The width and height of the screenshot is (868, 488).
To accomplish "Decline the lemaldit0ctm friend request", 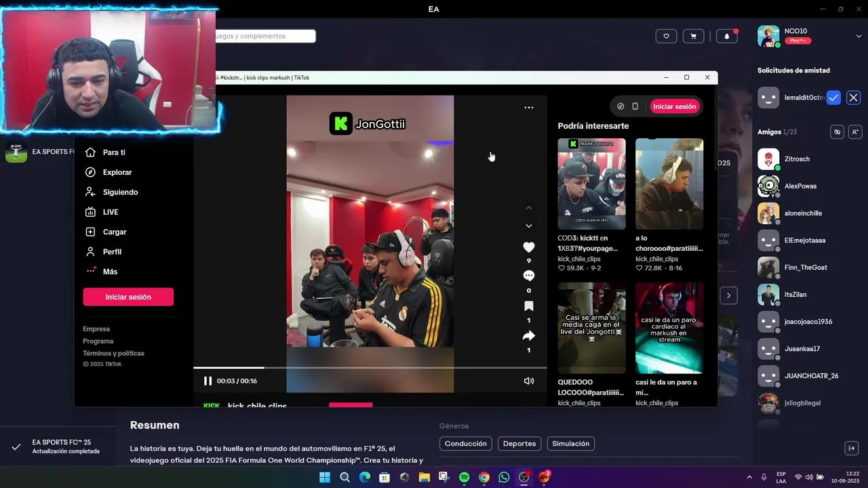I will click(x=854, y=98).
